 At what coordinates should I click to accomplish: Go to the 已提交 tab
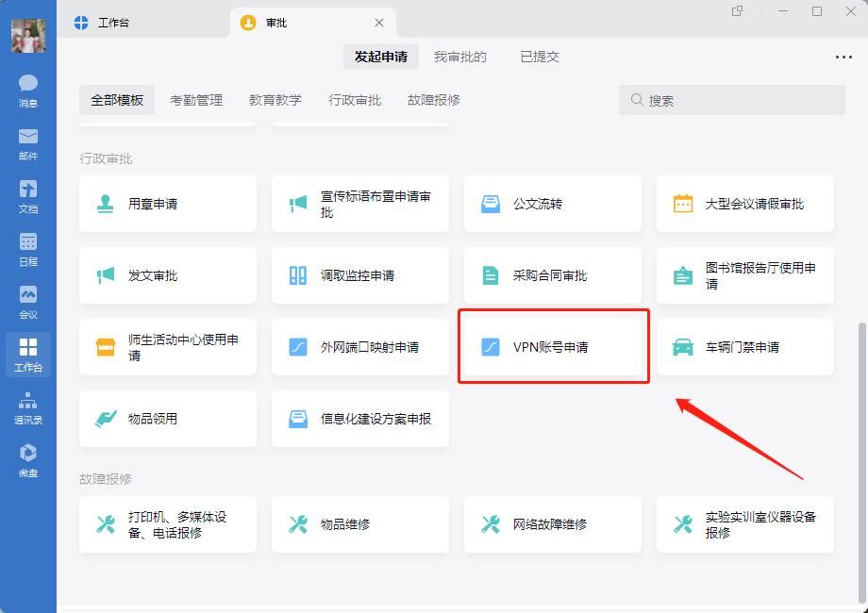point(540,57)
